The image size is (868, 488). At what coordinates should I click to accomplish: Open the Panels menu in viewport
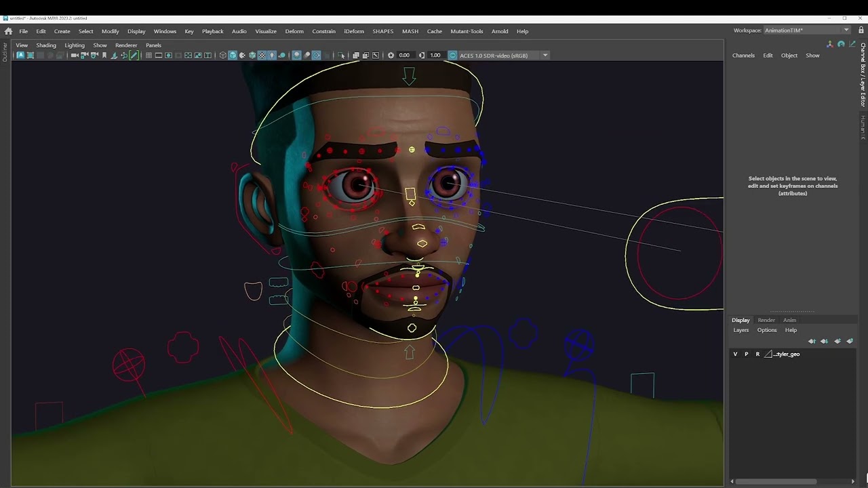coord(153,45)
